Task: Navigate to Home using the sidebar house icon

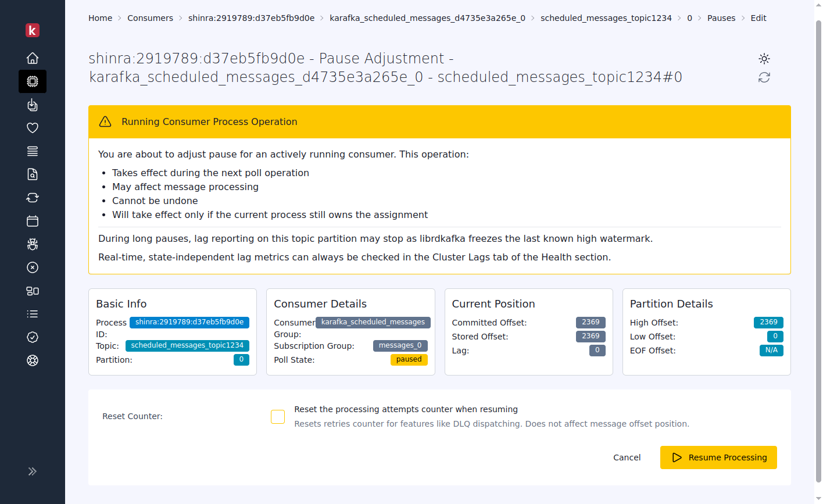Action: pyautogui.click(x=33, y=58)
